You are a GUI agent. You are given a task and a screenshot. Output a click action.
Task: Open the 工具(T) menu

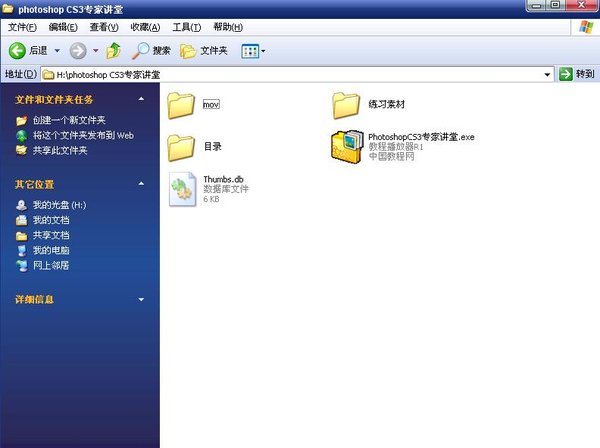coord(187,27)
